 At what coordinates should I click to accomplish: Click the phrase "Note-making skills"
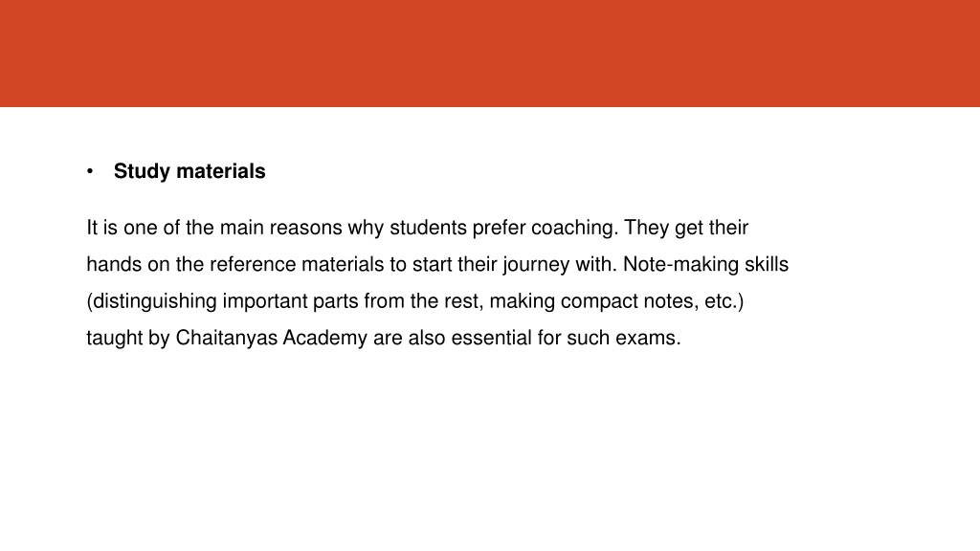click(705, 264)
